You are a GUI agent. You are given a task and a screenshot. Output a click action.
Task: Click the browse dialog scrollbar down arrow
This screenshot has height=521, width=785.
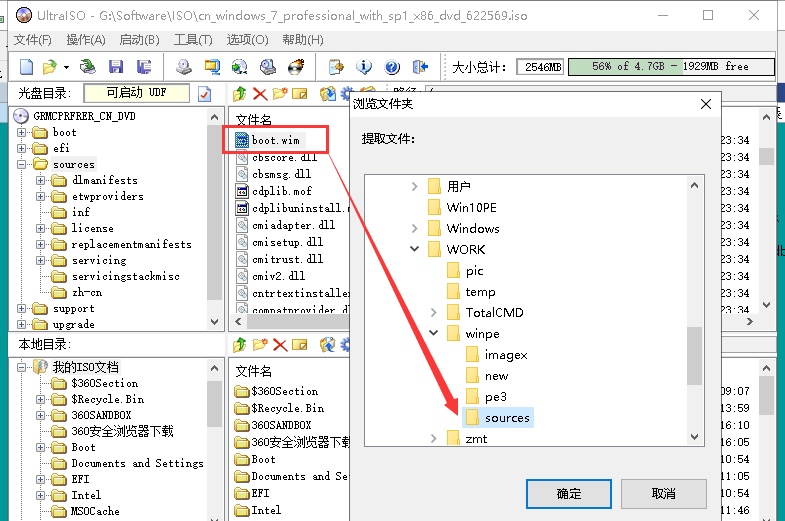pos(694,437)
